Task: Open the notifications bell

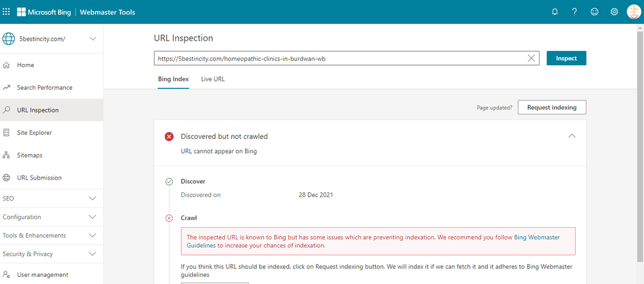Action: coord(554,12)
